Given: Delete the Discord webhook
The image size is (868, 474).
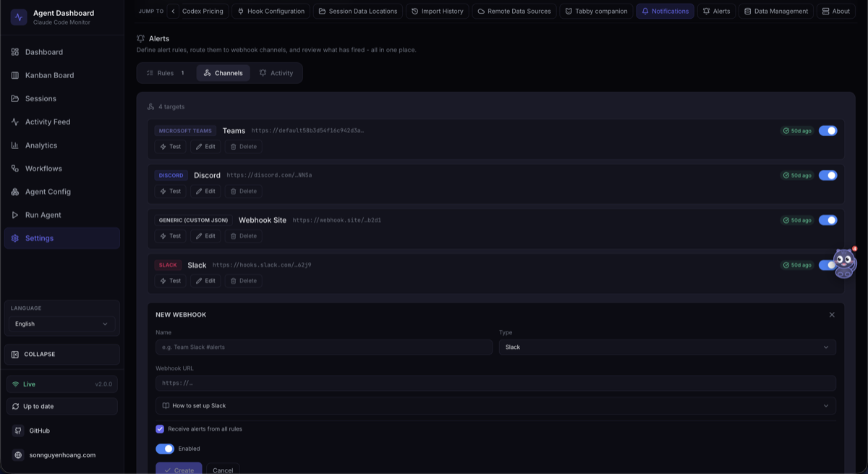Looking at the screenshot, I should tap(243, 192).
